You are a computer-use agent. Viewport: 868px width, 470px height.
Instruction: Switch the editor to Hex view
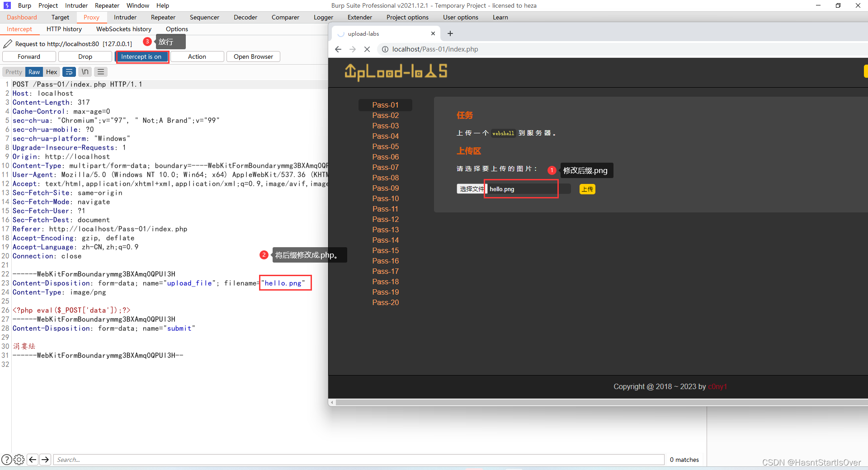[52, 72]
